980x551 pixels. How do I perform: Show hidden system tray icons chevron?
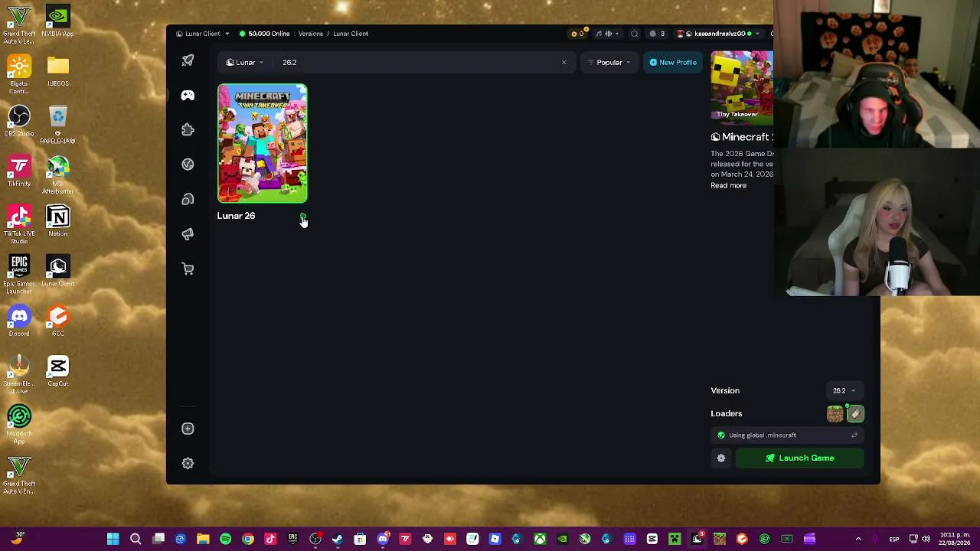[x=858, y=539]
